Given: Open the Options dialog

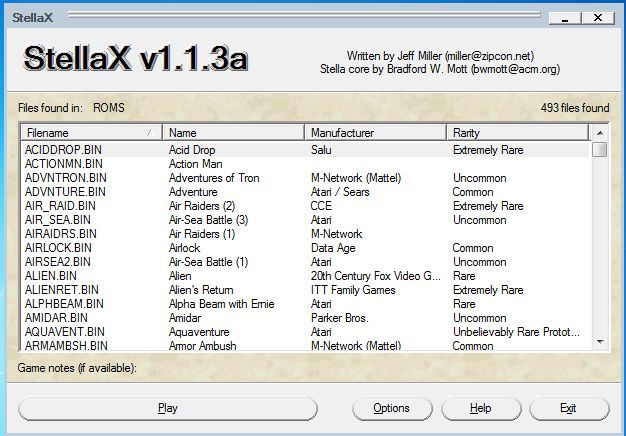Looking at the screenshot, I should 391,408.
